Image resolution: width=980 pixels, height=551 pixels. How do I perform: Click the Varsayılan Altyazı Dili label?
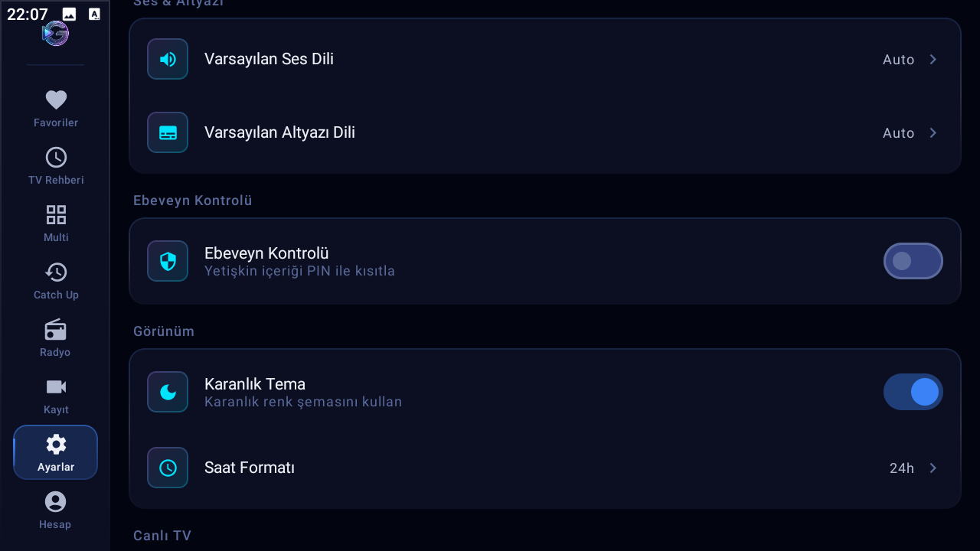pos(279,132)
